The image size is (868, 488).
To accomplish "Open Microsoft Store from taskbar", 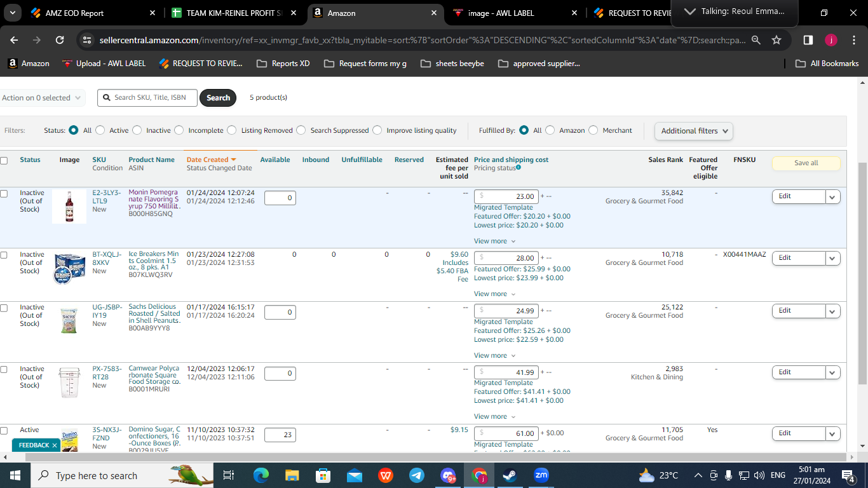I will click(x=323, y=475).
